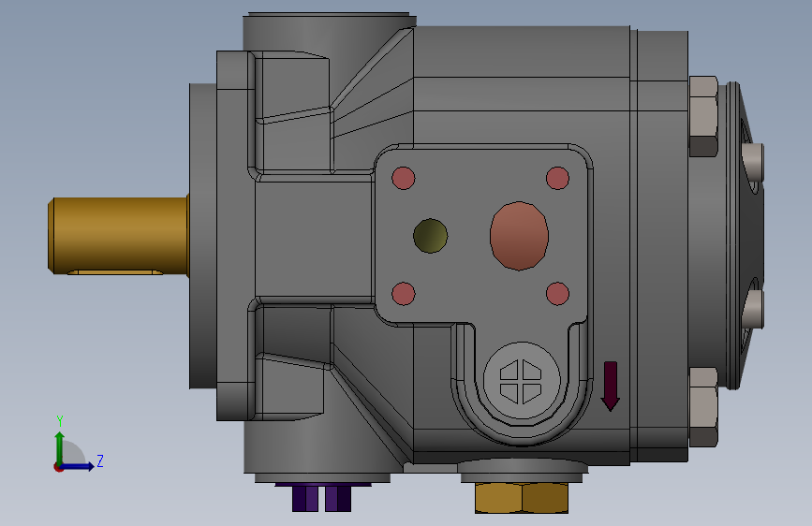Viewport: 812px width, 526px height.
Task: Select the top-right pink bolt hole
Action: point(558,178)
